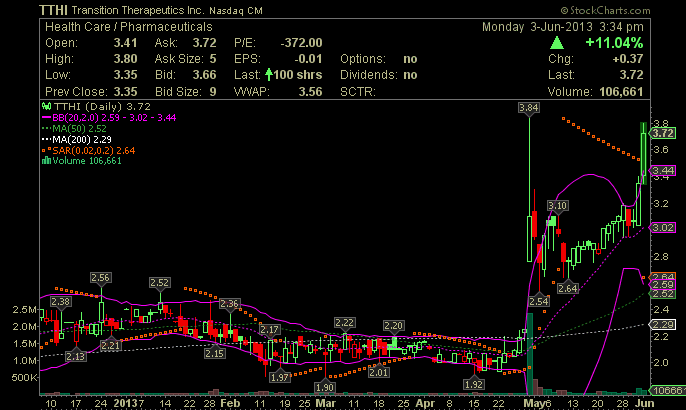
Task: Click the magenta 3.02 middle band axis tag
Action: click(662, 228)
